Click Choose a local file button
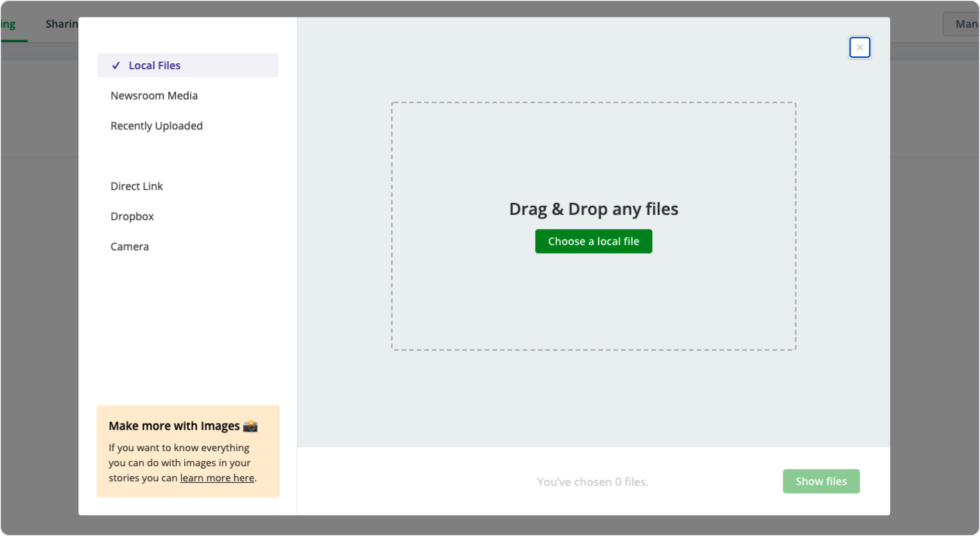The width and height of the screenshot is (980, 536). tap(593, 241)
